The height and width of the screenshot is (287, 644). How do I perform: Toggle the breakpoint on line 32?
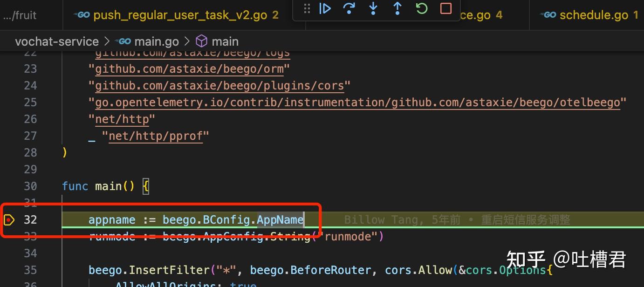pyautogui.click(x=9, y=219)
